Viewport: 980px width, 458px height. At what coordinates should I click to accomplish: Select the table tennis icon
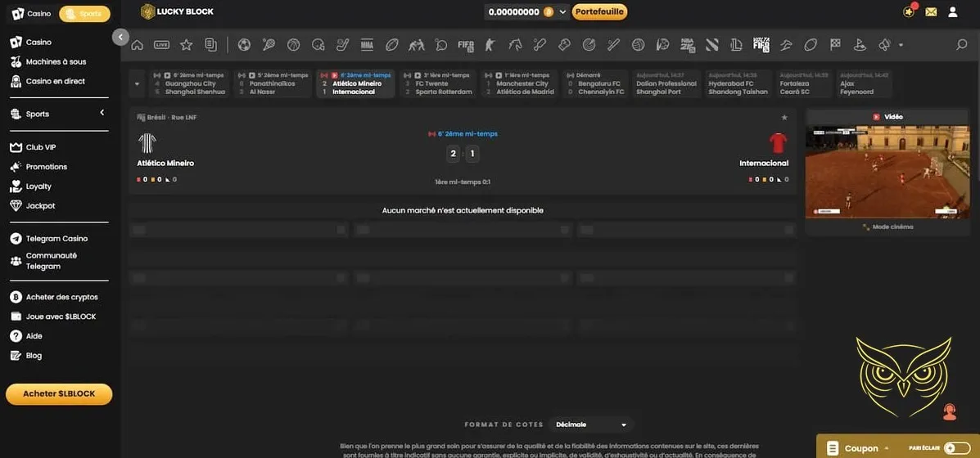441,45
